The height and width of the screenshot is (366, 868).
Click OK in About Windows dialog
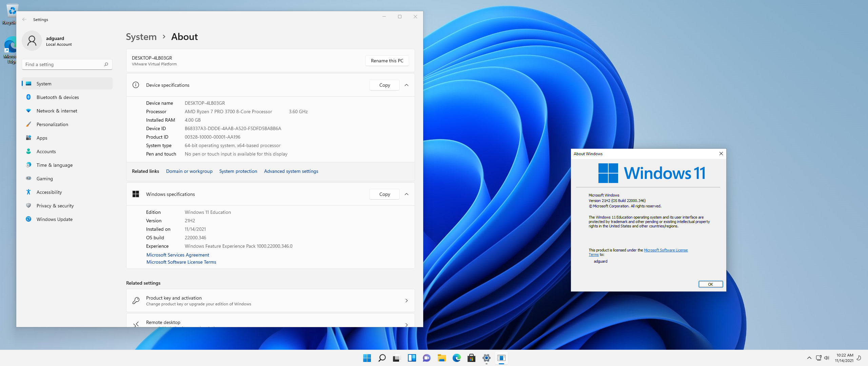[x=710, y=284]
